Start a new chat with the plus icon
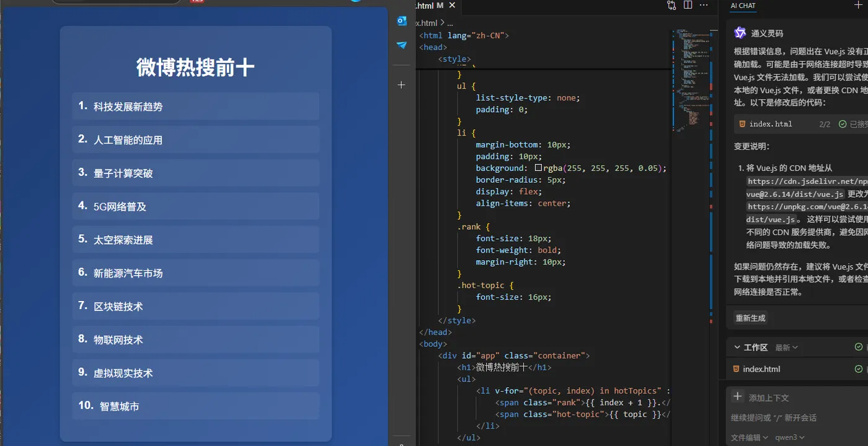868x446 pixels. tap(858, 5)
